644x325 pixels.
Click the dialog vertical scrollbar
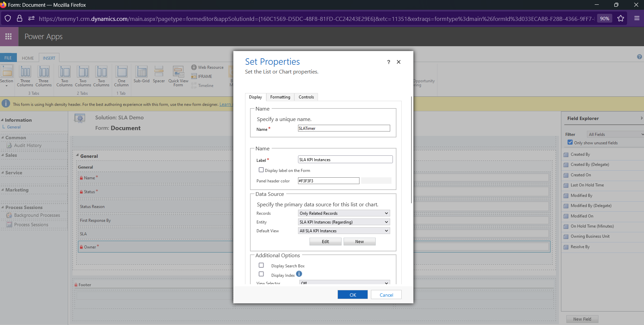[411, 150]
